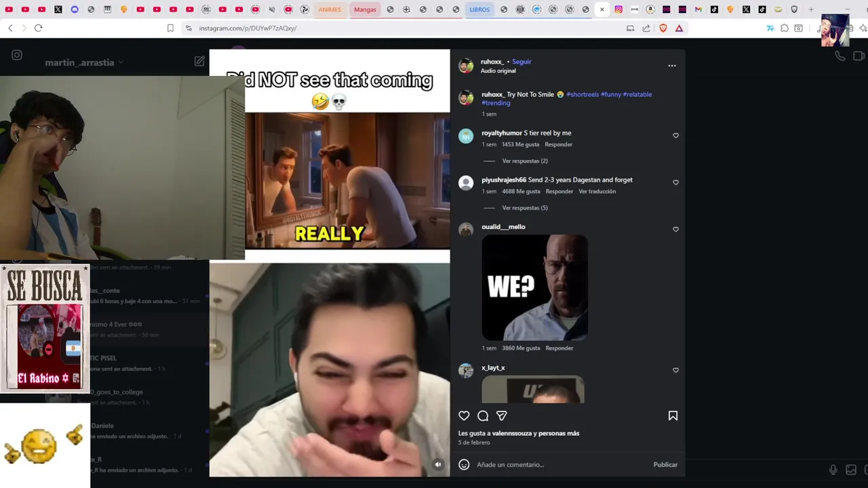Viewport: 868px width, 488px height.
Task: Open site settings icon beside the URL
Action: click(189, 28)
